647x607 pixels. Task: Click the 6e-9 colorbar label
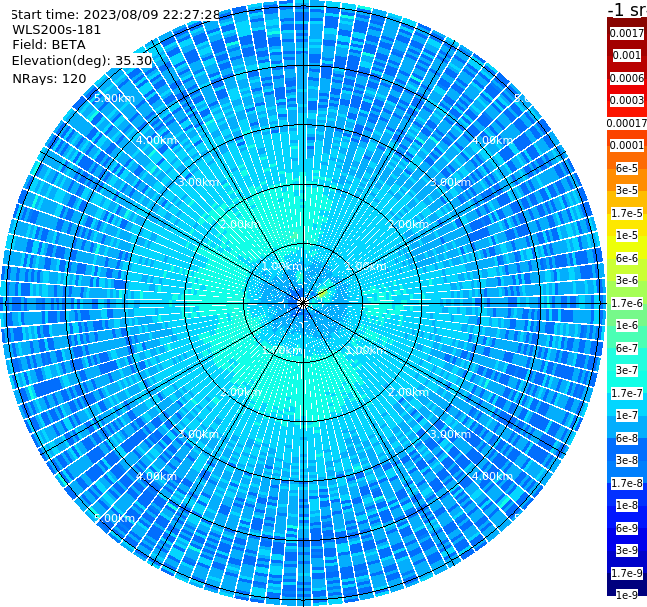point(627,528)
